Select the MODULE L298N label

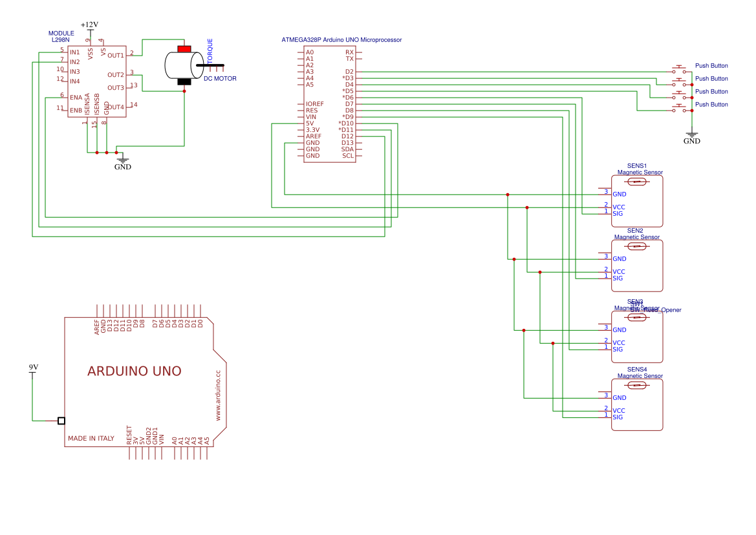61,36
